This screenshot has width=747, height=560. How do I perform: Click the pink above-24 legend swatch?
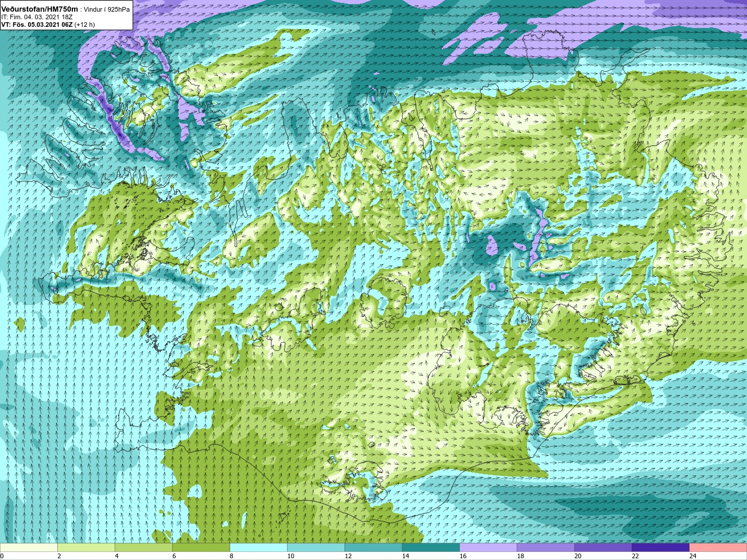click(x=718, y=548)
